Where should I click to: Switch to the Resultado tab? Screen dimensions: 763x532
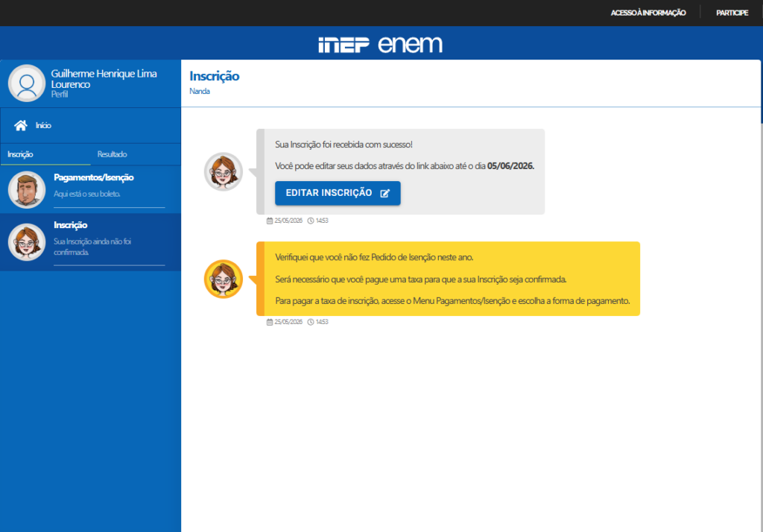[x=112, y=154]
